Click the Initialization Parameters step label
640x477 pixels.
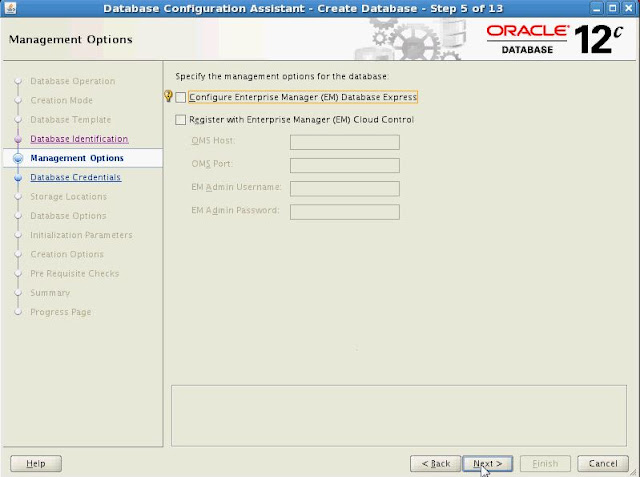(81, 235)
